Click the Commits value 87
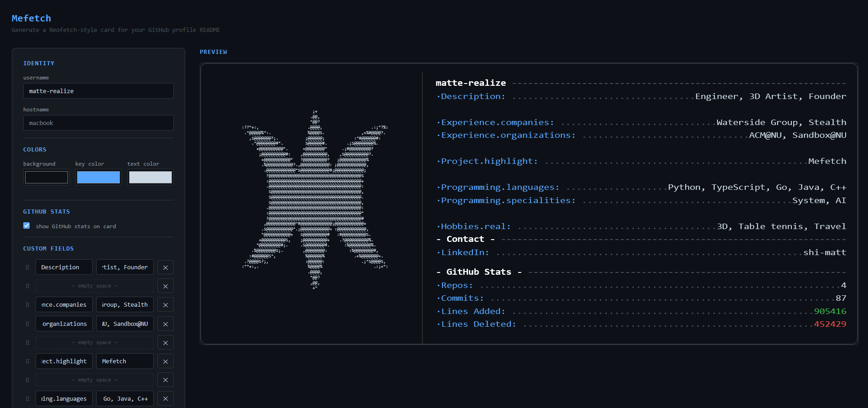868x408 pixels. 841,298
